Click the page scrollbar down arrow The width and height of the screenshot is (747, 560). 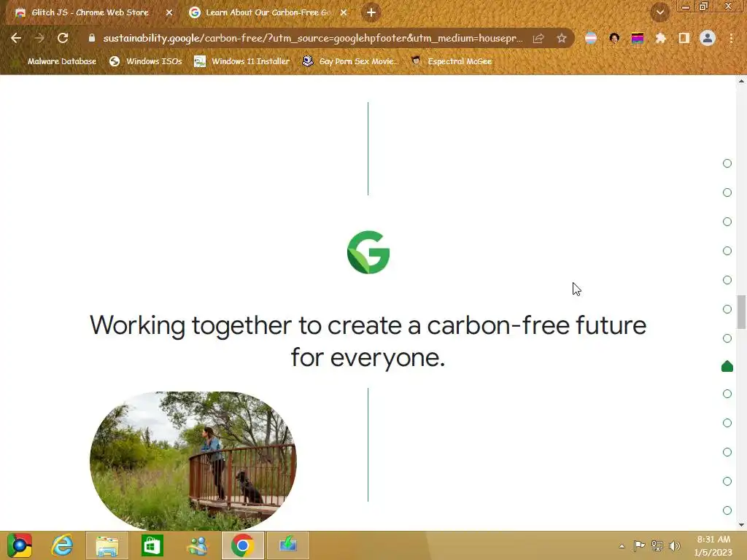coord(741,525)
